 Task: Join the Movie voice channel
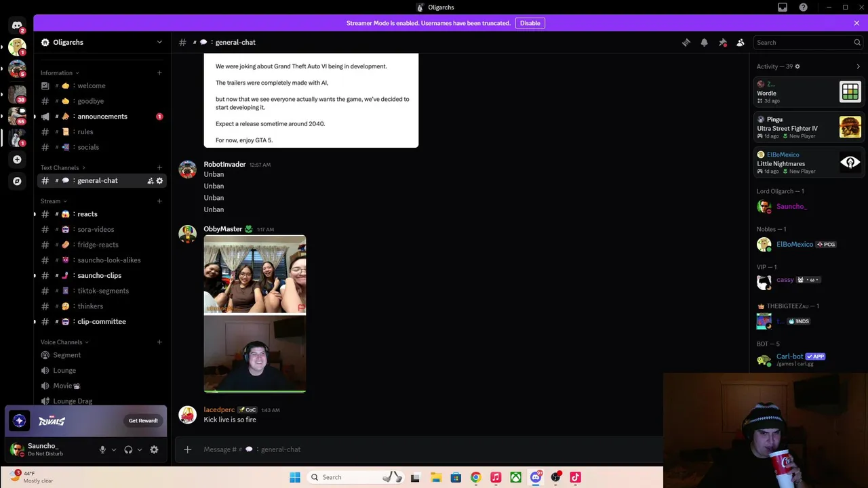pyautogui.click(x=102, y=386)
